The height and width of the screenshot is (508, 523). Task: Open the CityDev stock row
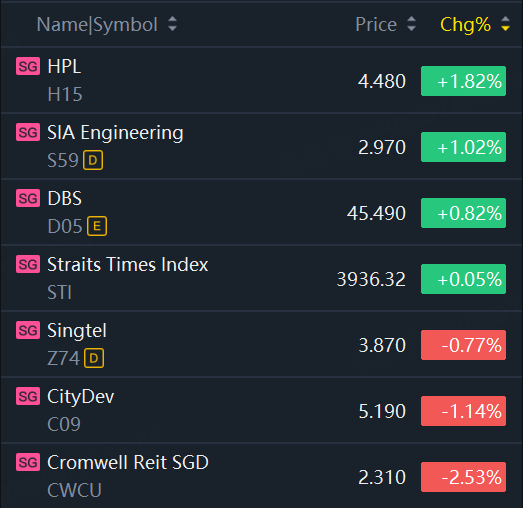click(x=262, y=410)
